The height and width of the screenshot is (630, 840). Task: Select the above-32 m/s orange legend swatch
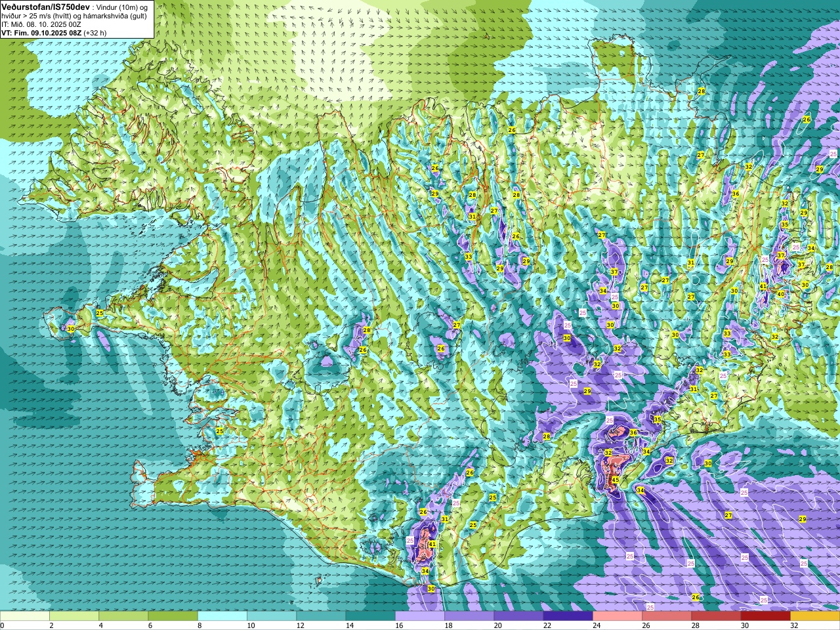(815, 616)
